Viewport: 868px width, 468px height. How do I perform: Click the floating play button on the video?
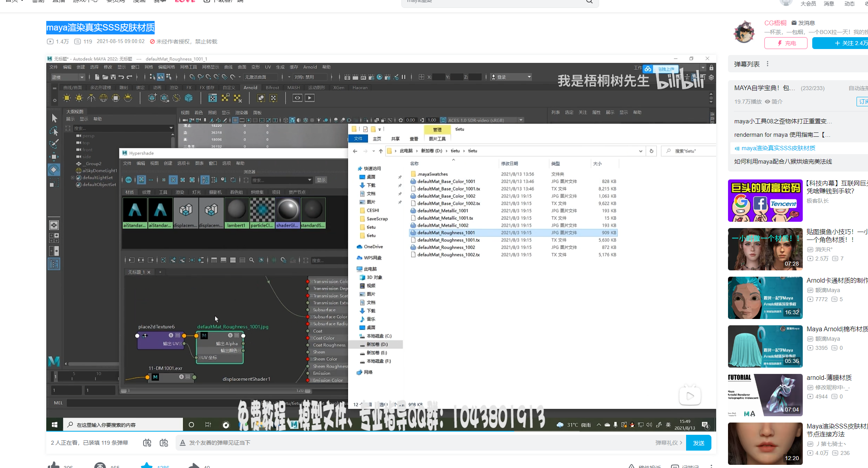tap(690, 396)
